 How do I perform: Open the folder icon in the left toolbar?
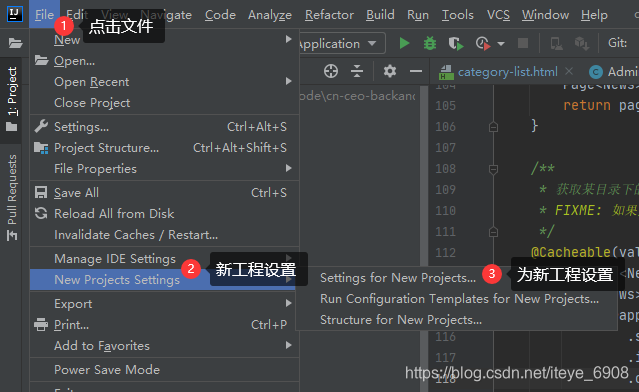pos(15,43)
